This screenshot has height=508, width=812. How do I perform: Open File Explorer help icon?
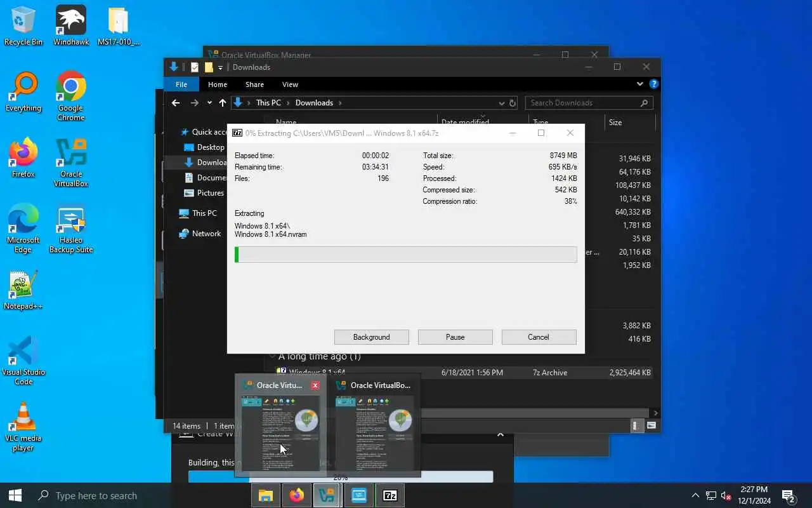pyautogui.click(x=654, y=84)
